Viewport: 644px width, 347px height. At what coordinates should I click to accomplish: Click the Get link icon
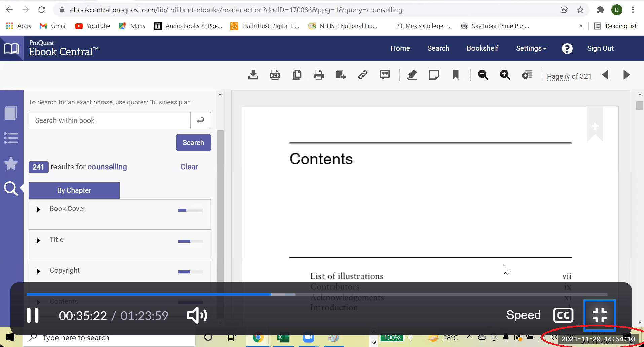click(x=363, y=75)
